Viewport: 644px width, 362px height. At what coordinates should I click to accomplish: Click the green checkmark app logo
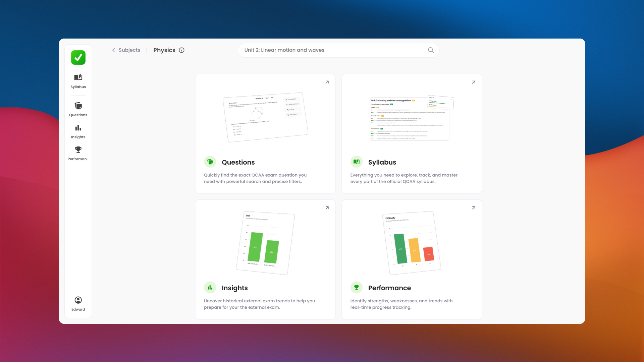point(78,57)
